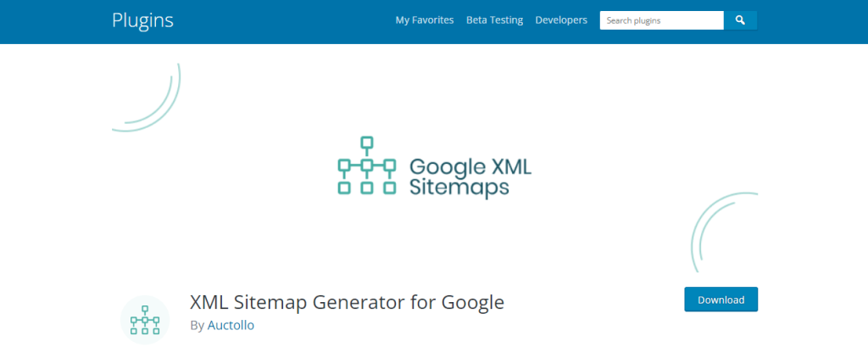Focus the Search plugins text field
Screen dimensions: 868x364
(661, 20)
